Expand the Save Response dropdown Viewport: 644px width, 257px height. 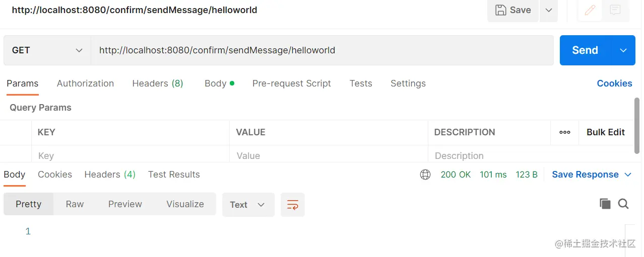[628, 175]
